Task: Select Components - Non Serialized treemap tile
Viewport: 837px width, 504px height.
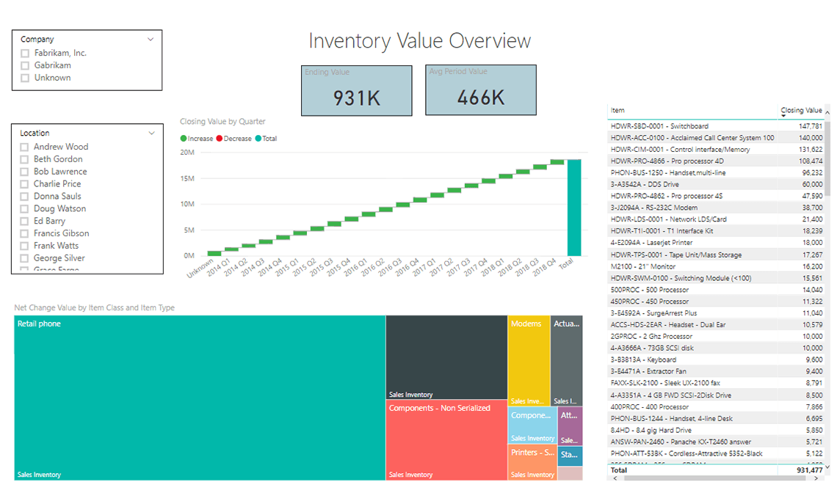Action: coord(446,440)
